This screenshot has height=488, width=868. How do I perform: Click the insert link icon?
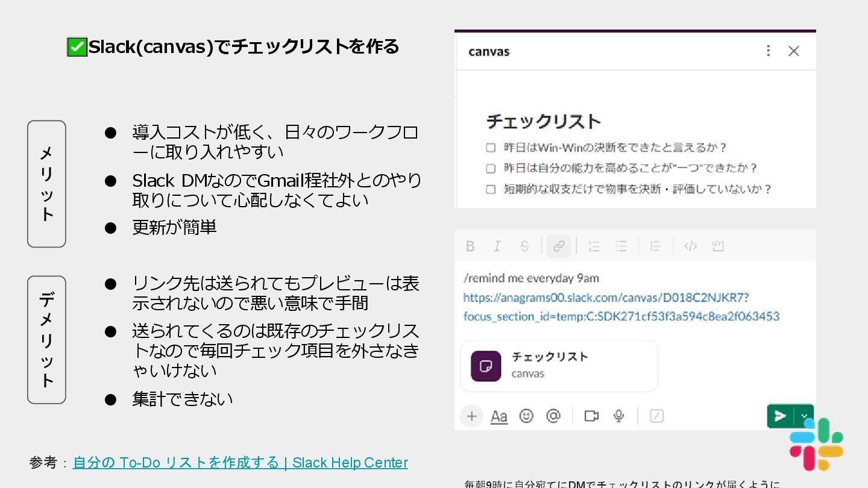coord(559,246)
